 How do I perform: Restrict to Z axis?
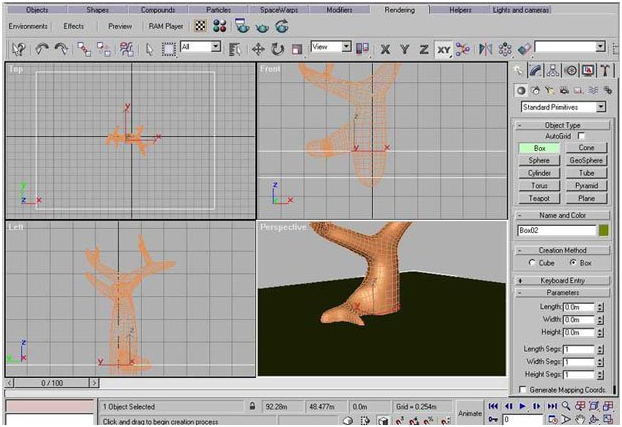[424, 50]
